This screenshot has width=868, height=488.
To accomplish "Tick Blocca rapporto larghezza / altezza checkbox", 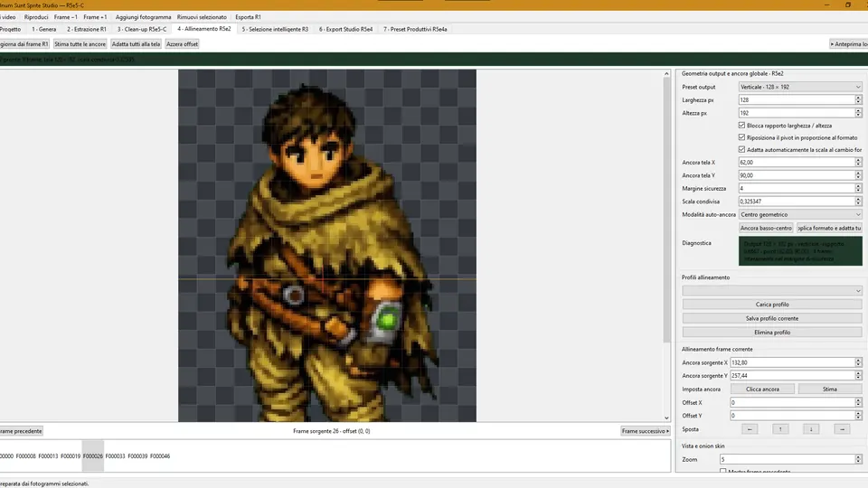I will pyautogui.click(x=741, y=125).
